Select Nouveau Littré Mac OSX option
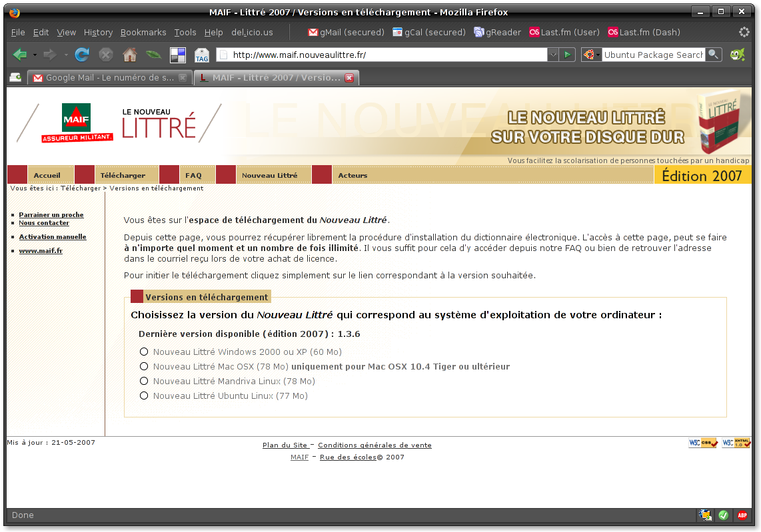 [144, 366]
